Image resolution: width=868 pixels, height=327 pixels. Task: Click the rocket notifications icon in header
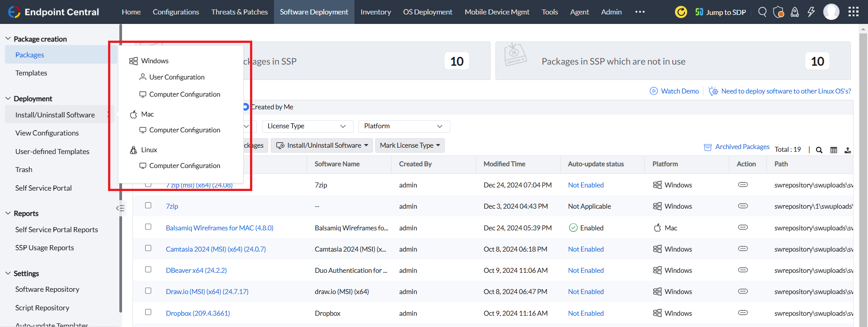pos(794,12)
